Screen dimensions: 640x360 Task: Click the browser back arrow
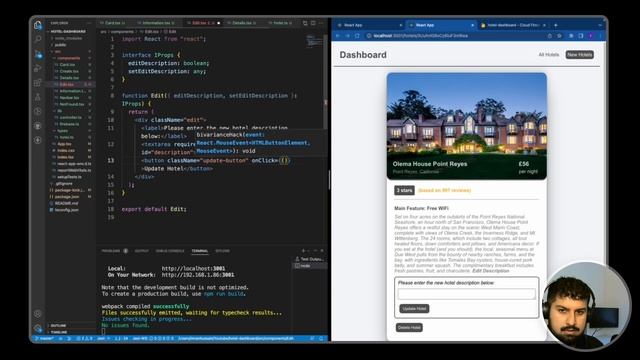pos(338,36)
